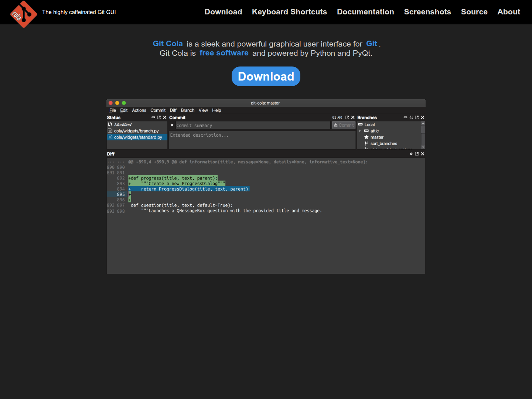Select cola/widgets/standard.py in the Status list
Screen dimensions: 532x399
point(137,137)
